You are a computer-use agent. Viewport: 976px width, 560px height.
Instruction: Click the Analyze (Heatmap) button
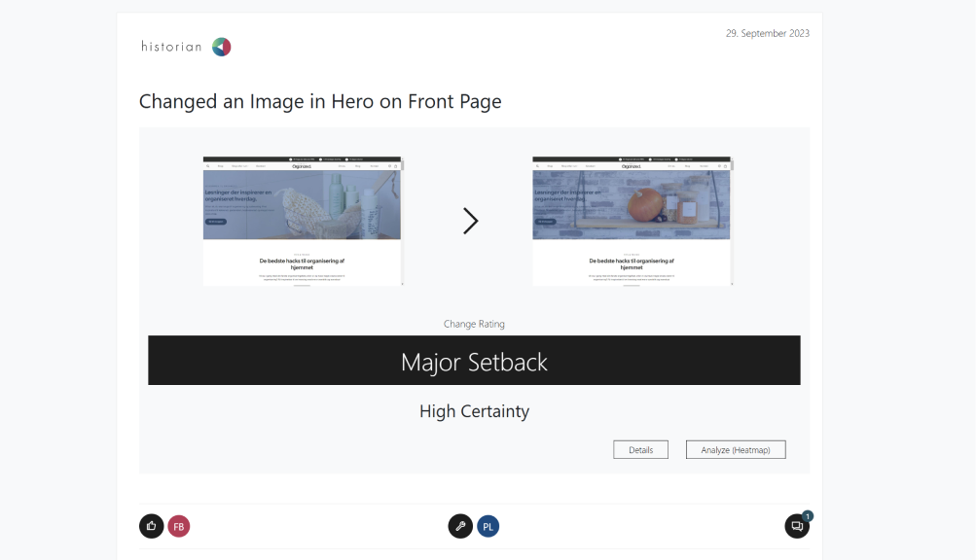(x=735, y=449)
